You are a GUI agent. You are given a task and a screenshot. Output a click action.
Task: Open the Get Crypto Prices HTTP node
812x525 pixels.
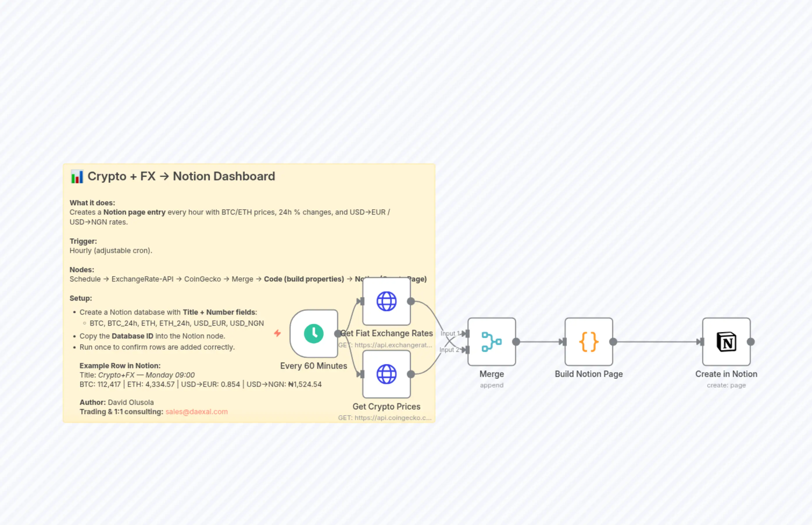[386, 374]
